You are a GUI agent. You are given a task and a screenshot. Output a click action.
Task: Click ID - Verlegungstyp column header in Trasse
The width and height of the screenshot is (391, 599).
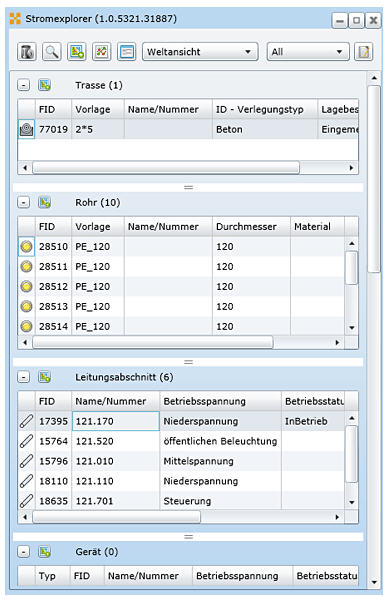(265, 109)
